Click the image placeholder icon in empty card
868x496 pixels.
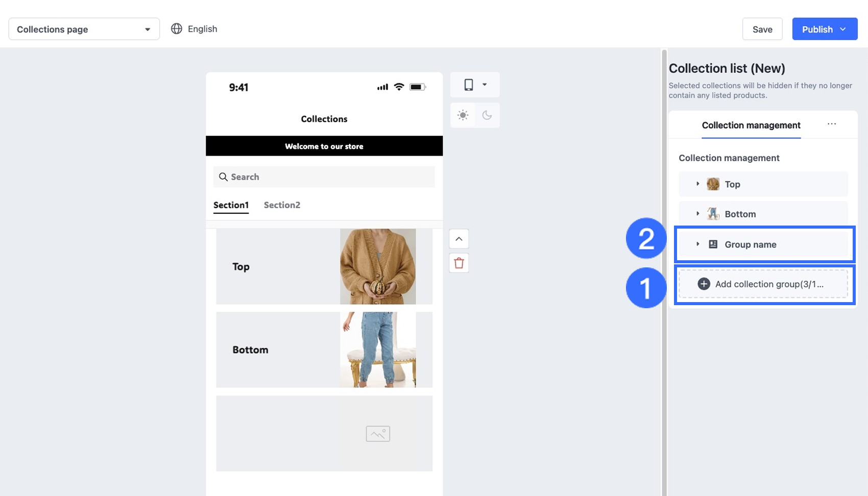point(378,434)
